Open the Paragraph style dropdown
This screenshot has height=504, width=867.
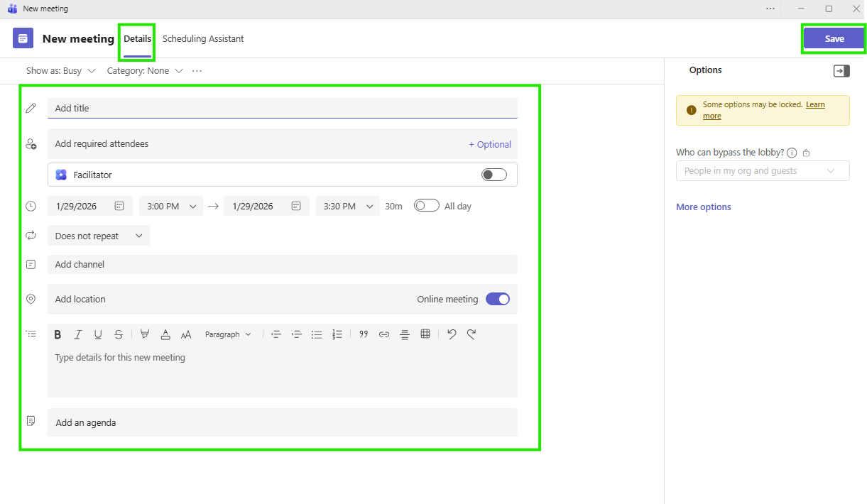point(228,334)
